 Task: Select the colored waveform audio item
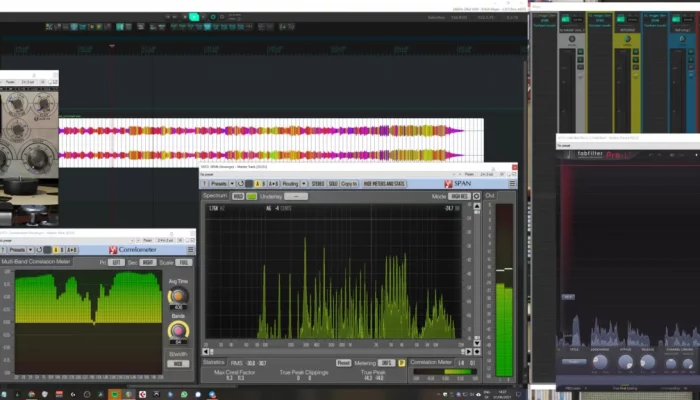(271, 143)
